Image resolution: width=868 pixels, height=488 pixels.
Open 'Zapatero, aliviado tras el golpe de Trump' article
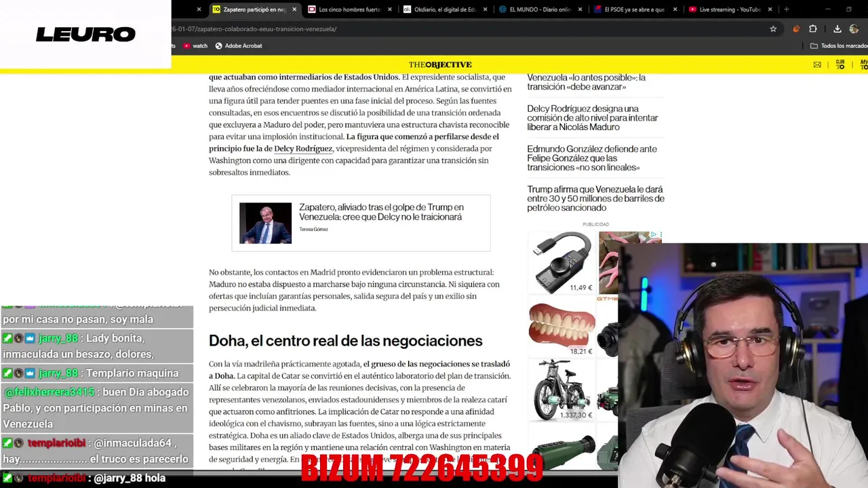tap(381, 212)
